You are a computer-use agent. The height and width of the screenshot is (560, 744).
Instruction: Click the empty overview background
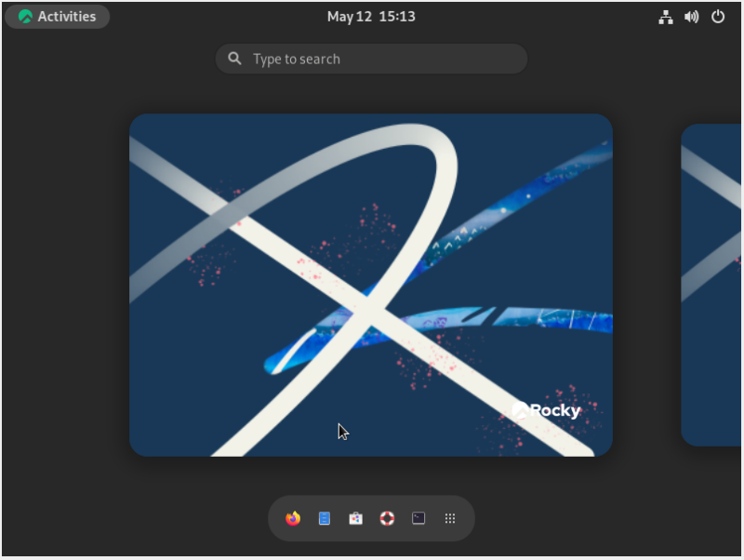pyautogui.click(x=65, y=279)
